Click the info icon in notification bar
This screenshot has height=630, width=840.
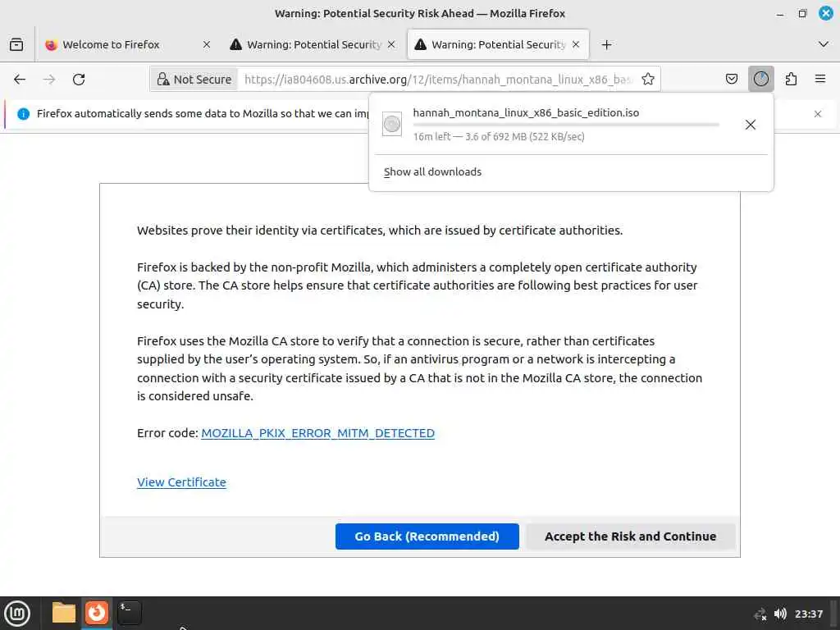pyautogui.click(x=23, y=113)
